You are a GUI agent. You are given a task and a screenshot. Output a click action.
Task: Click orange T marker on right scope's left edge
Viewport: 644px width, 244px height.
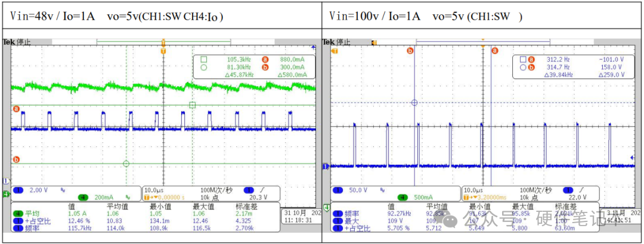tap(335, 51)
